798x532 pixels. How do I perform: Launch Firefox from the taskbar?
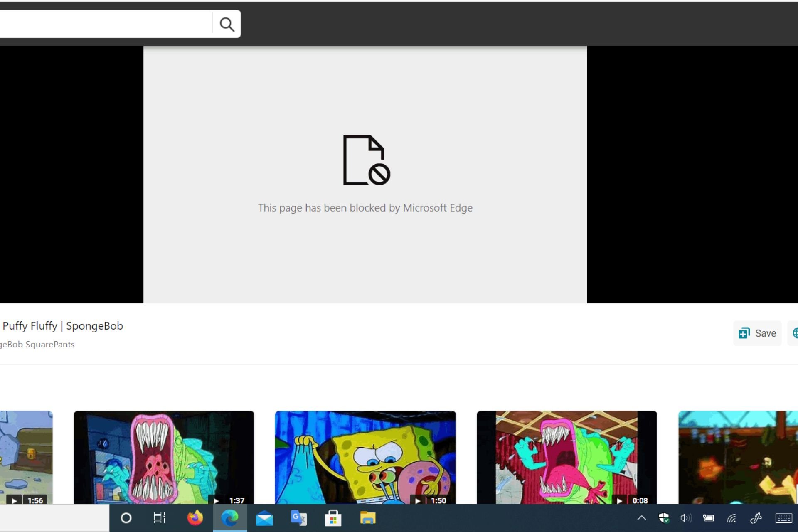[x=195, y=518]
